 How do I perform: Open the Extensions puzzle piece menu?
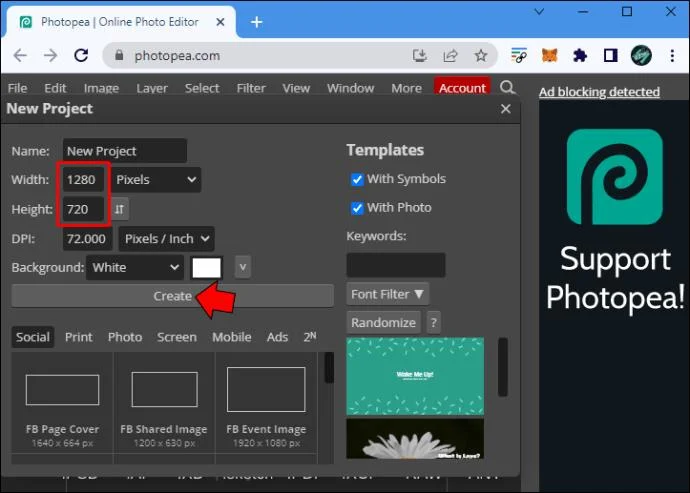pos(580,55)
